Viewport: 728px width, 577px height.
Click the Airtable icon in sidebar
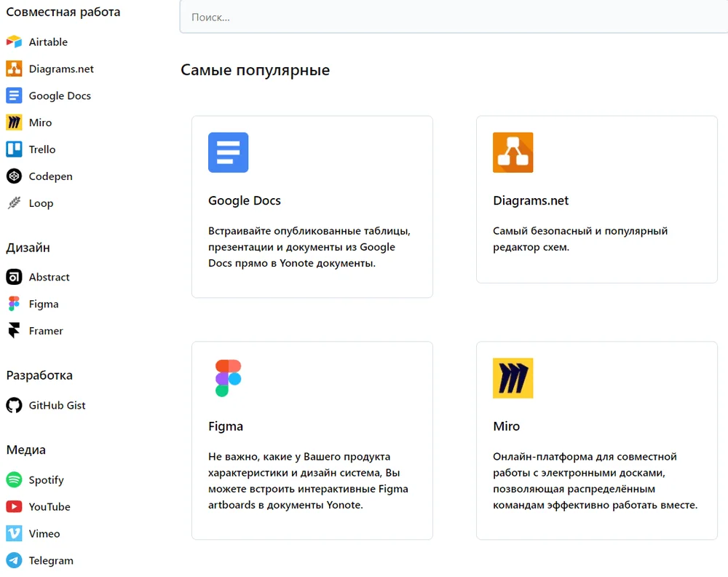click(x=14, y=42)
